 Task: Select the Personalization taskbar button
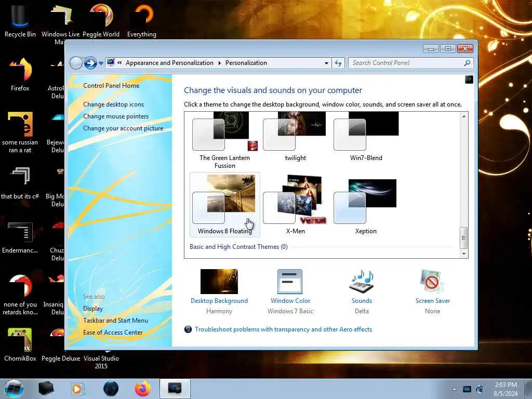[x=175, y=389]
